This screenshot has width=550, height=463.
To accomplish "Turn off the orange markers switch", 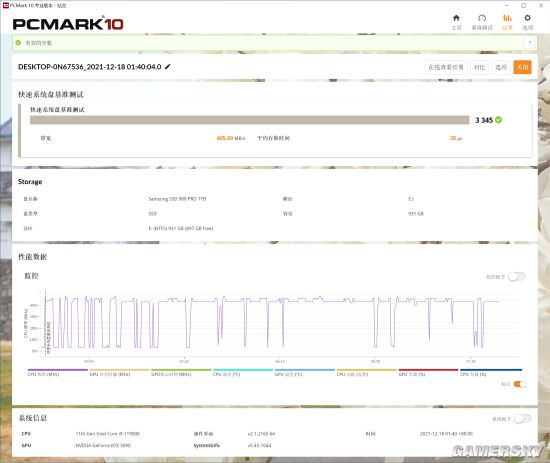I will [x=519, y=384].
